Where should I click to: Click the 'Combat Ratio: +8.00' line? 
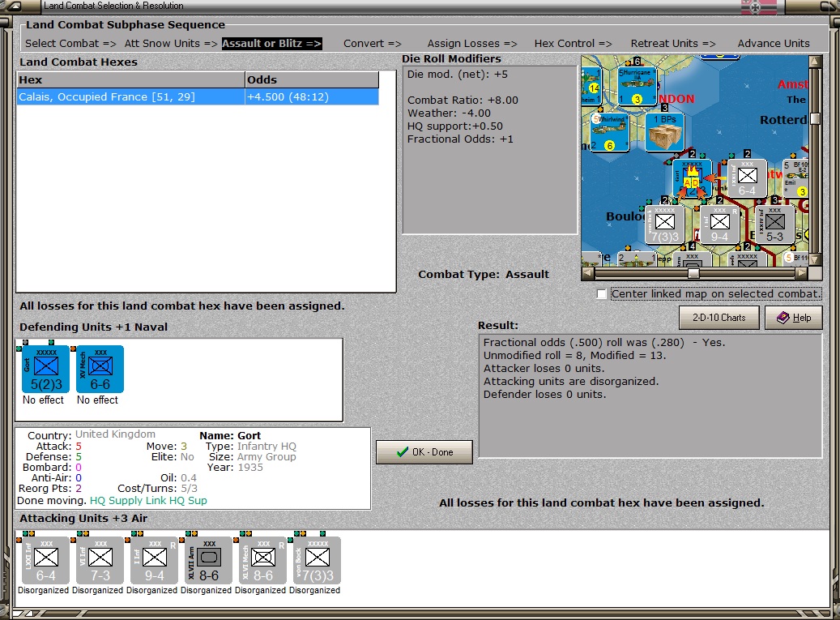point(463,100)
